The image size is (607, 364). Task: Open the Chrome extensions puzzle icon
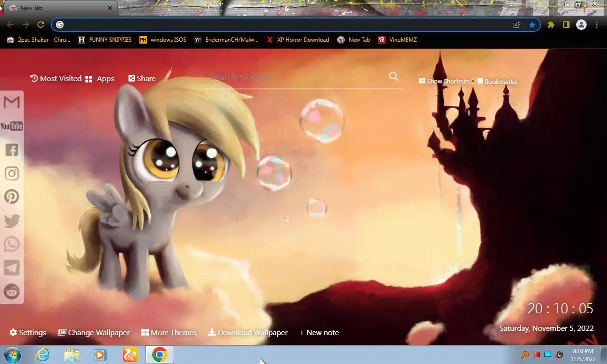click(551, 25)
